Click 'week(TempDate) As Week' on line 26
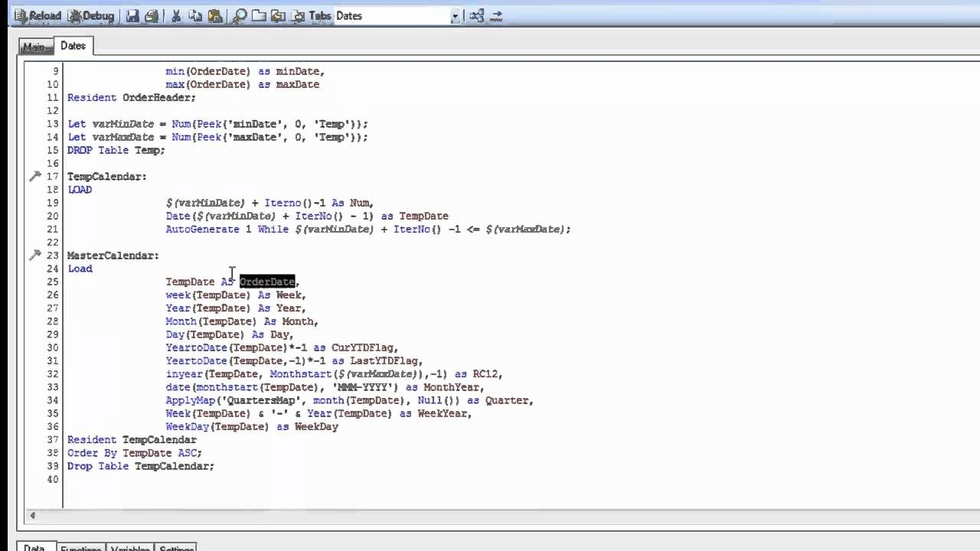980x551 pixels. point(236,295)
